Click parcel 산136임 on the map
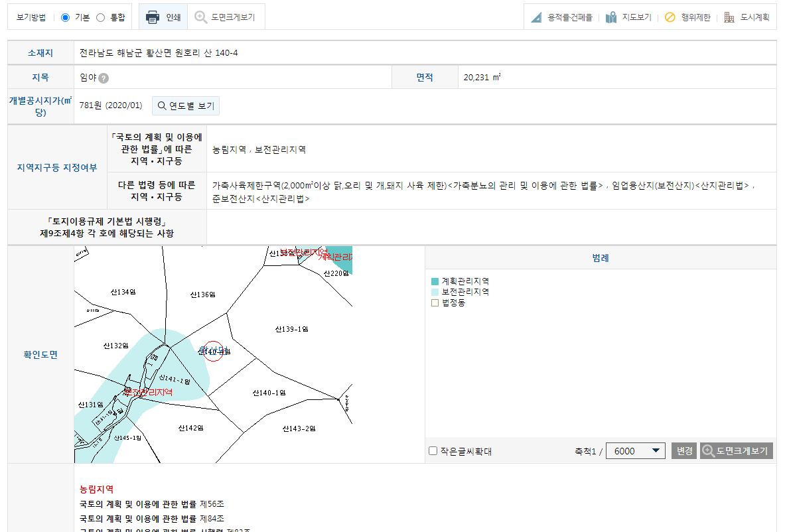This screenshot has width=785, height=532. pos(203,295)
